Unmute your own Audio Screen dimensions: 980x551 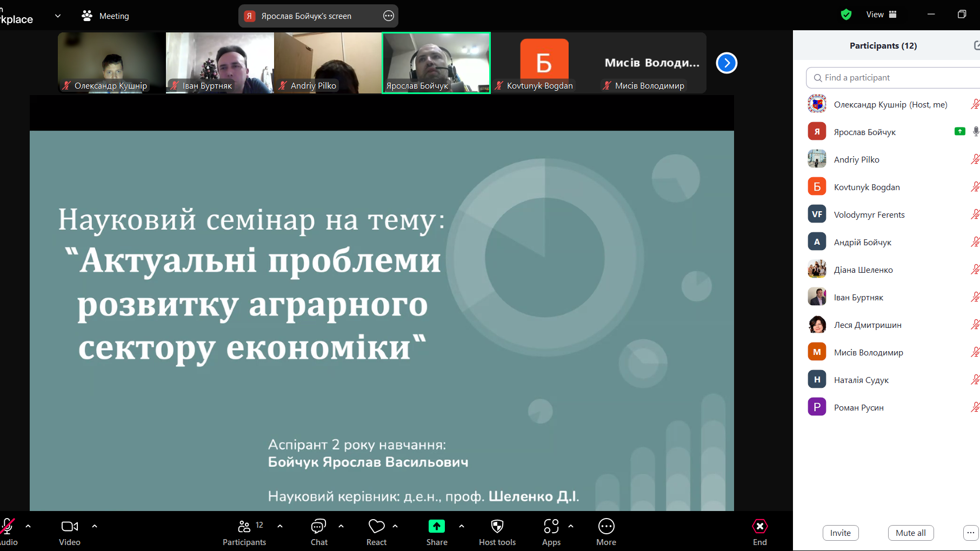(6, 526)
